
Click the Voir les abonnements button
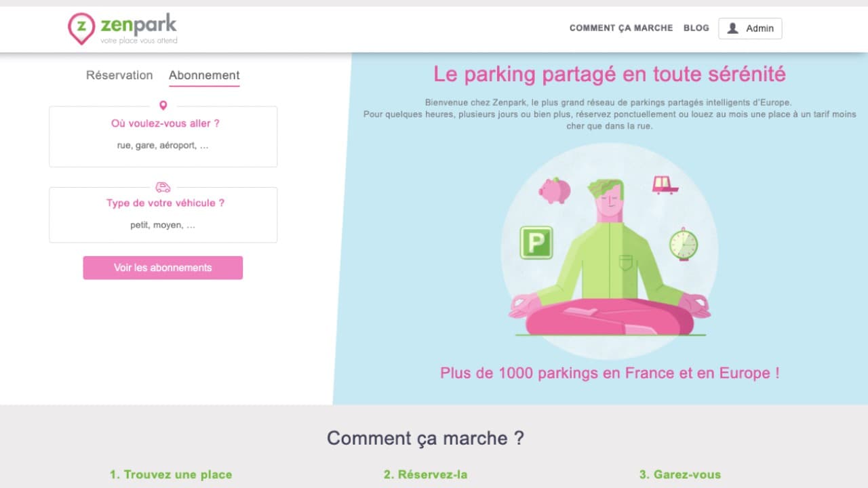point(163,268)
